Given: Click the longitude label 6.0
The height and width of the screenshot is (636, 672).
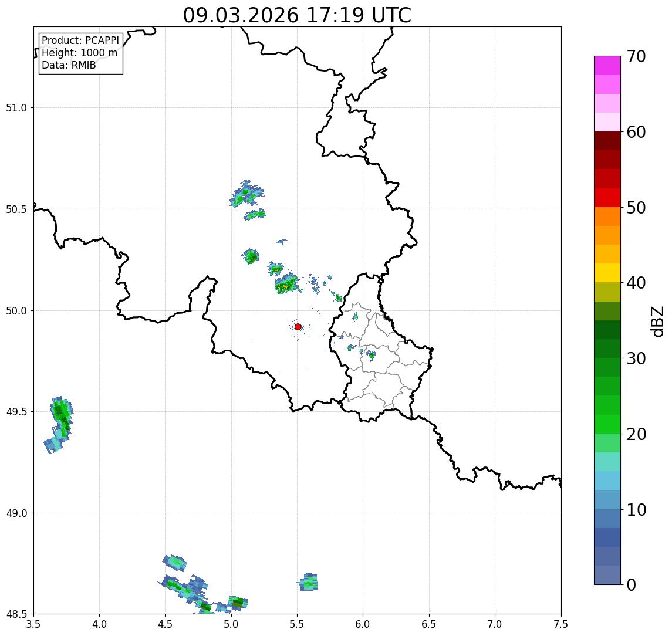Looking at the screenshot, I should point(363,624).
